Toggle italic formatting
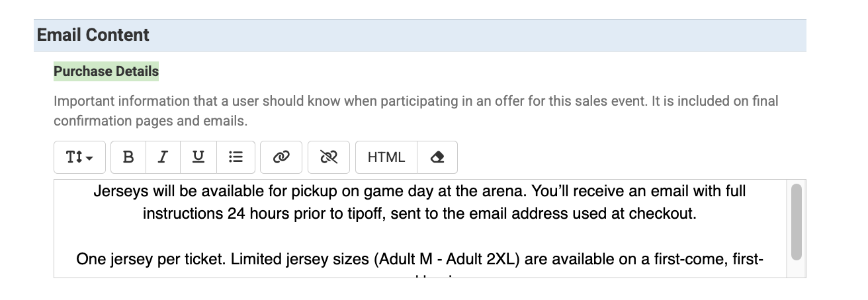868x300 pixels. pos(162,157)
